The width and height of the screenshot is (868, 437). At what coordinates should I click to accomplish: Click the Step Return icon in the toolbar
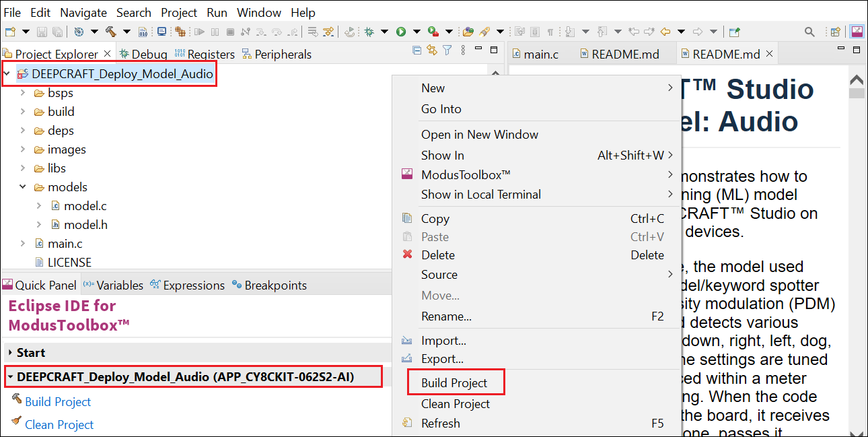pyautogui.click(x=292, y=32)
